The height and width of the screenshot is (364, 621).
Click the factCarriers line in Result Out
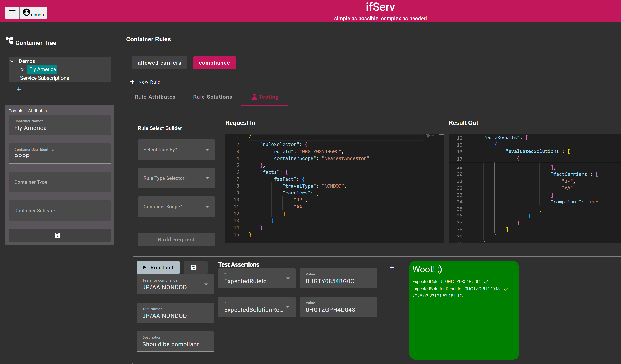575,174
